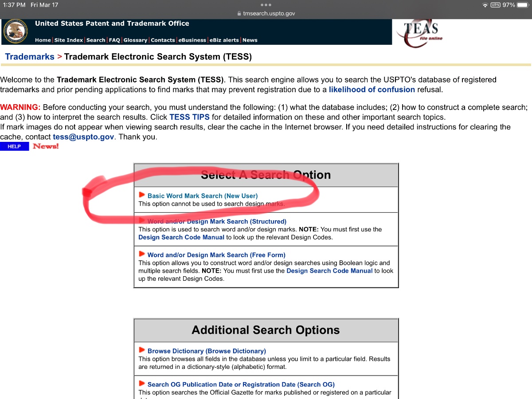The width and height of the screenshot is (532, 399).
Task: Open the eBiz alerts menu item
Action: pyautogui.click(x=224, y=40)
